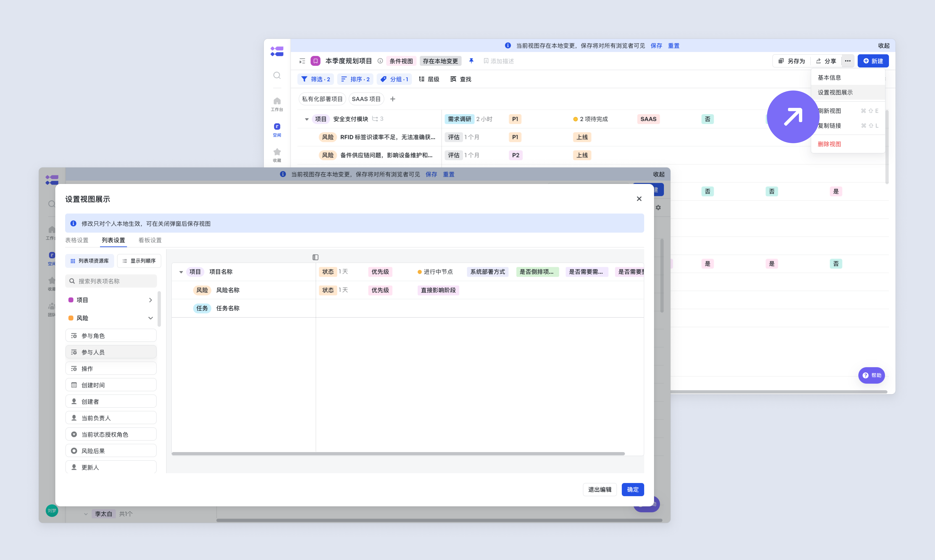Image resolution: width=935 pixels, height=560 pixels.
Task: Close the 设置视图展示 dialog
Action: (639, 199)
